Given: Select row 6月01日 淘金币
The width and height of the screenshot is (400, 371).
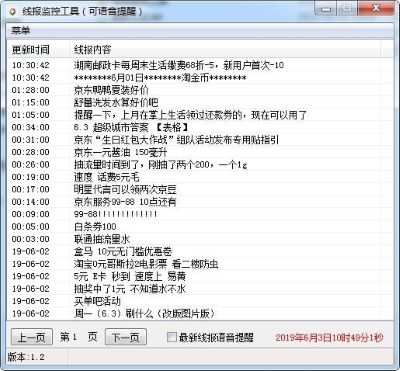Looking at the screenshot, I should 200,77.
